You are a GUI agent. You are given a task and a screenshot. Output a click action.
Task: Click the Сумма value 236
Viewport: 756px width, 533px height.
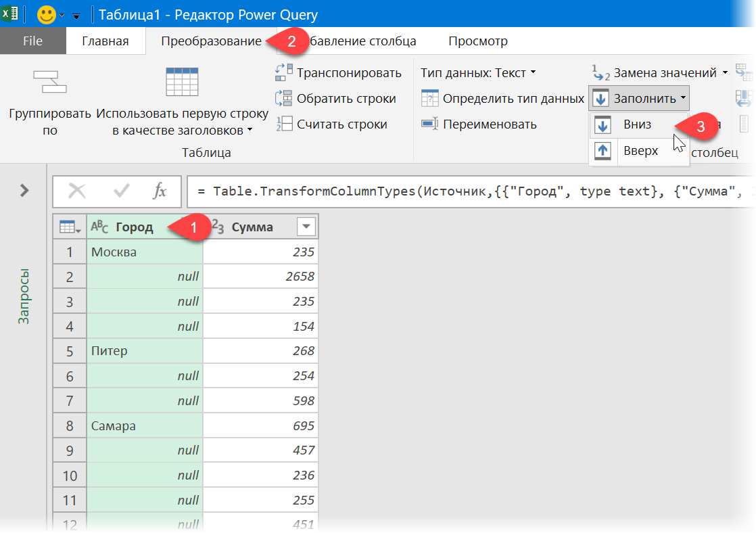click(x=260, y=476)
